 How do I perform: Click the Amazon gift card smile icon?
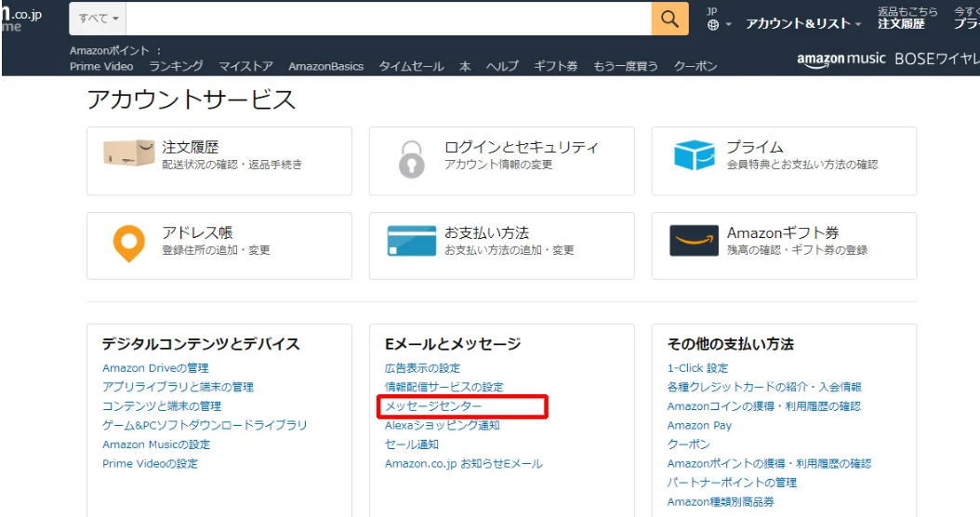[694, 241]
